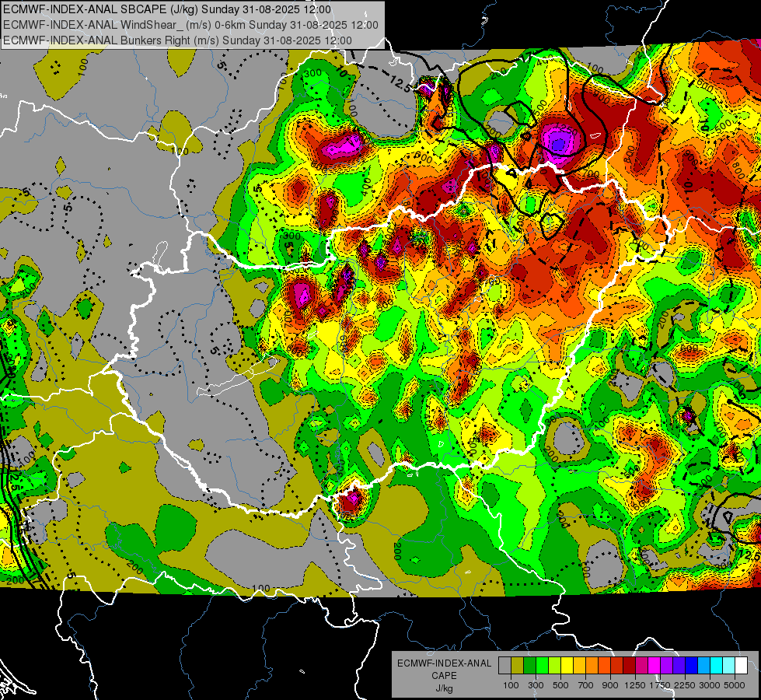This screenshot has height=700, width=761.
Task: Click the J/kg unit label in legend
Action: [x=444, y=688]
